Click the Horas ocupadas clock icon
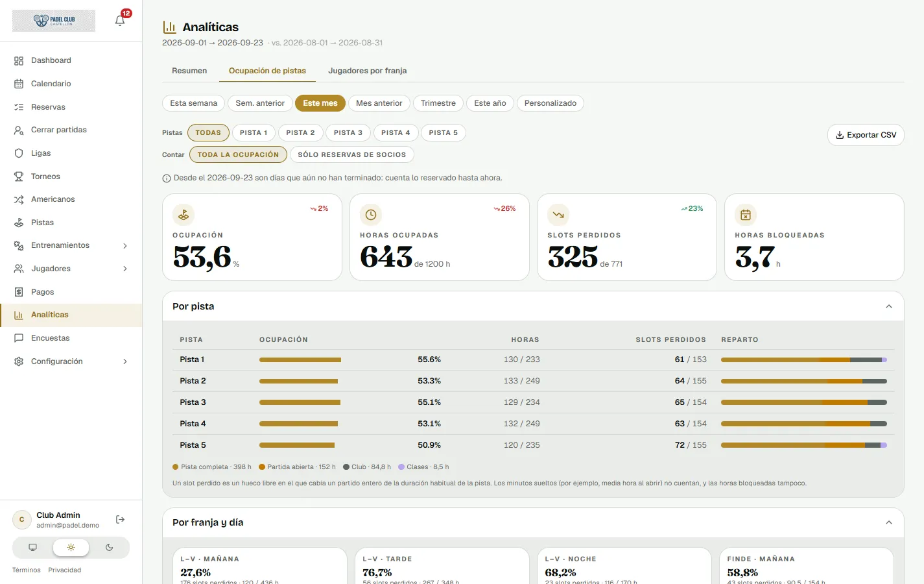The image size is (924, 584). coord(371,215)
